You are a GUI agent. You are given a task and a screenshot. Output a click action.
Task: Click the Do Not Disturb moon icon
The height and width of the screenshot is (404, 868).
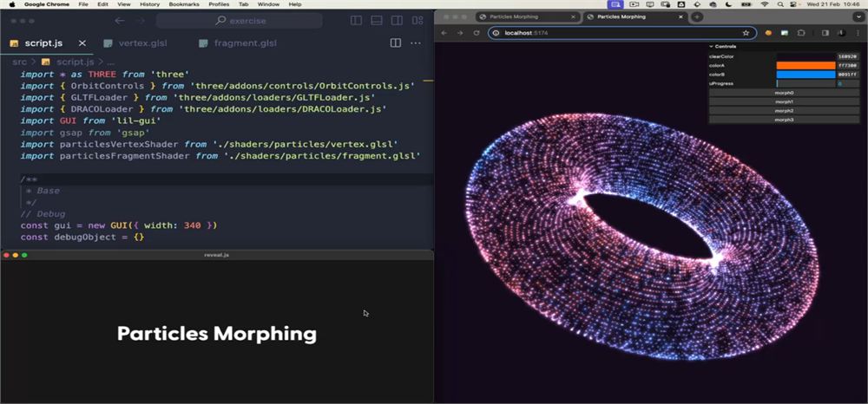pos(728,4)
